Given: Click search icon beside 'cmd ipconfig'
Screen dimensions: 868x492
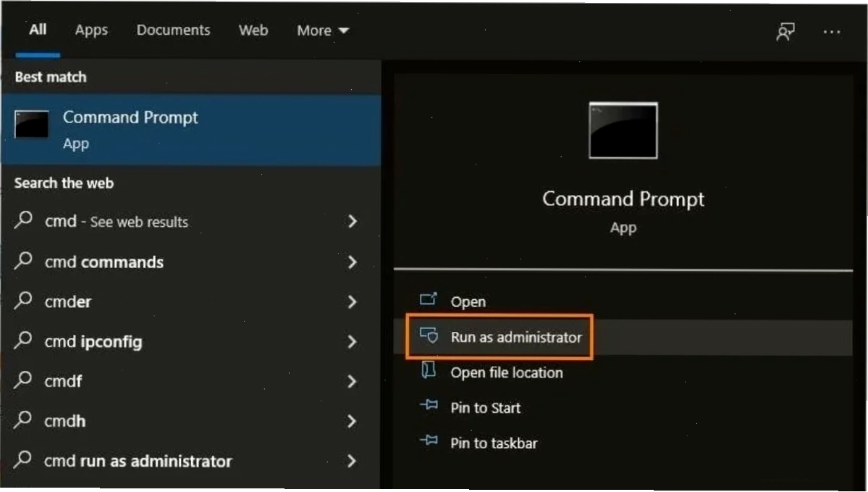Looking at the screenshot, I should [x=23, y=340].
